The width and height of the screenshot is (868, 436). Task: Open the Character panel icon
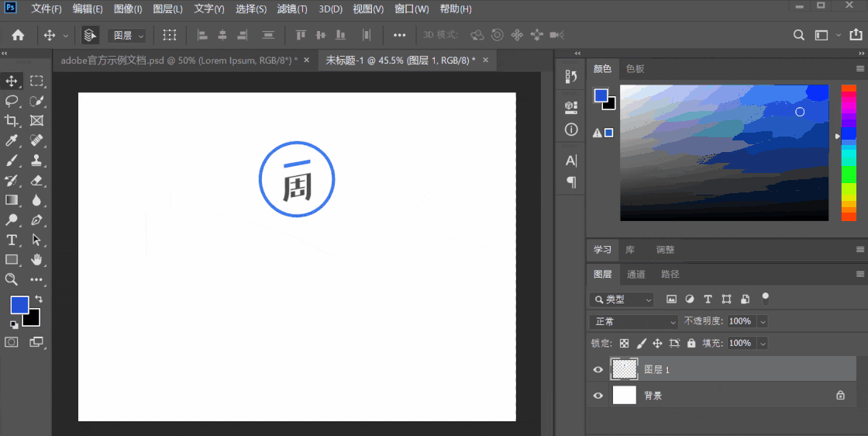pos(571,161)
